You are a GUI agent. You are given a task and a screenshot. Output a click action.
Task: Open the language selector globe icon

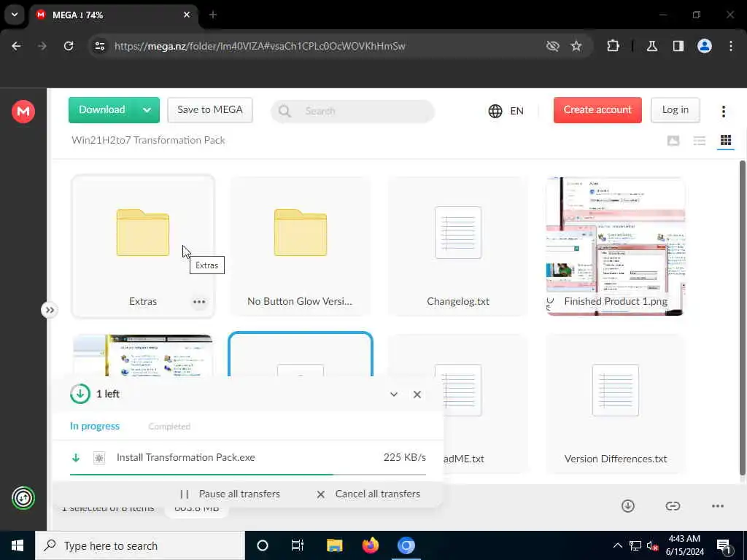click(495, 111)
